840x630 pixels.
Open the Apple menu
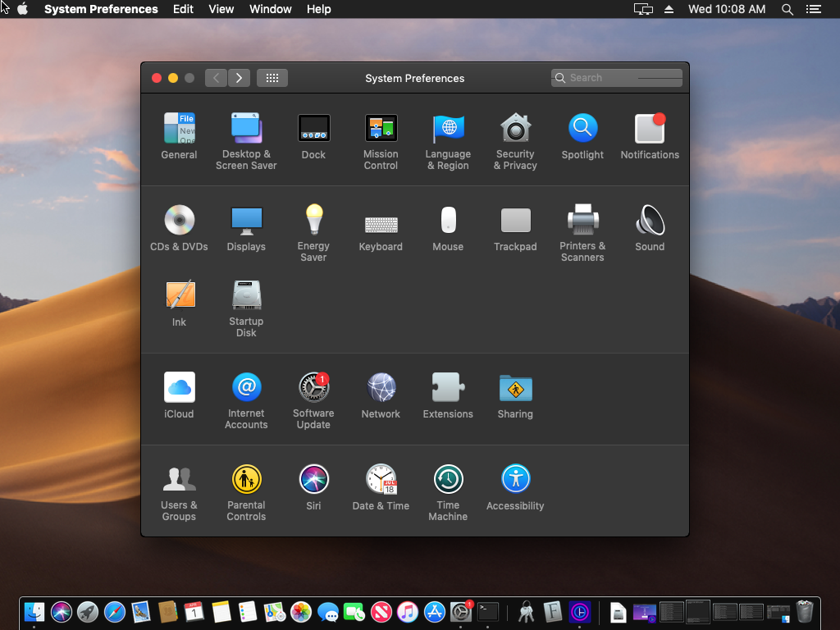[22, 9]
